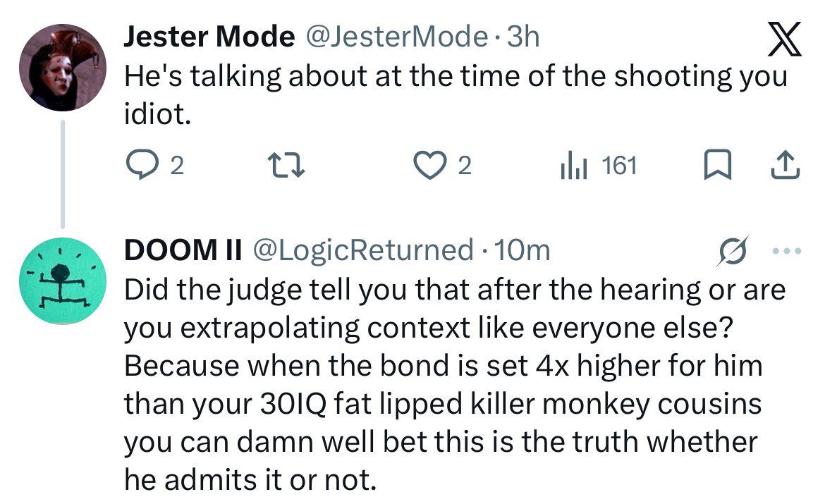Open the DOOM II display name

pyautogui.click(x=183, y=250)
